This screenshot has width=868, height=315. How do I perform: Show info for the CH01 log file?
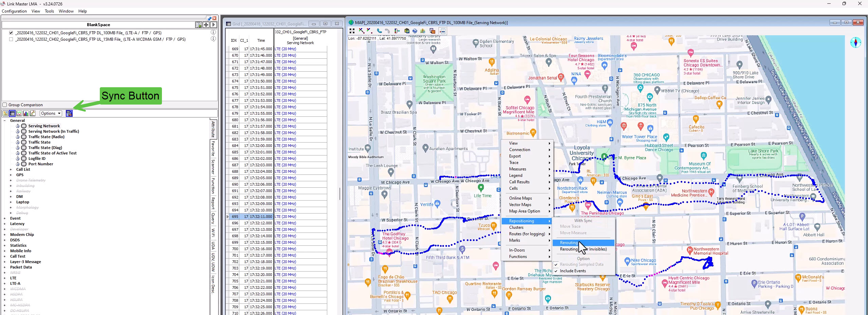click(213, 33)
